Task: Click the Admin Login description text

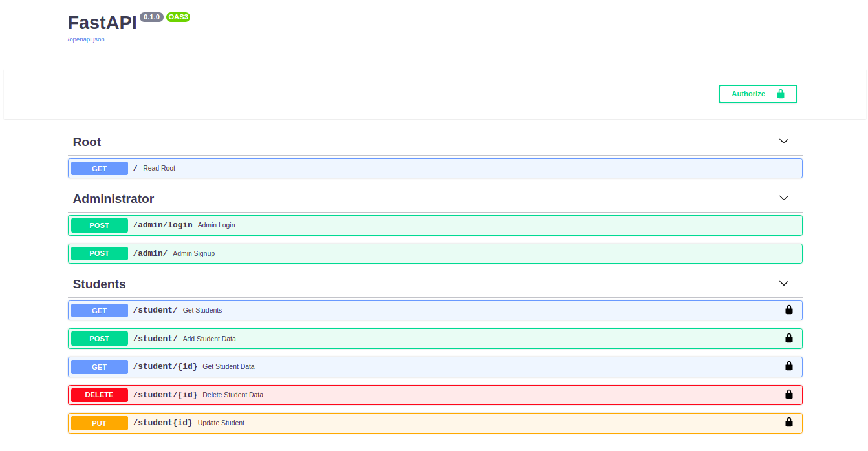Action: coord(216,226)
